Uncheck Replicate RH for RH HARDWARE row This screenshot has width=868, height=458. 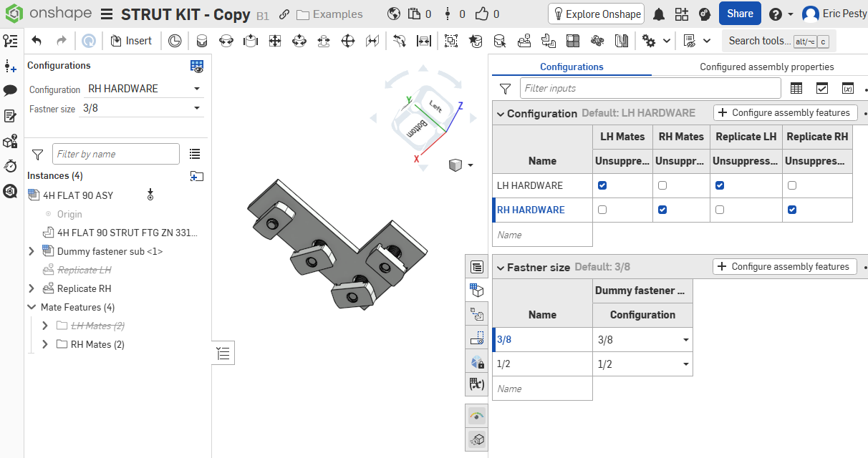pyautogui.click(x=791, y=210)
